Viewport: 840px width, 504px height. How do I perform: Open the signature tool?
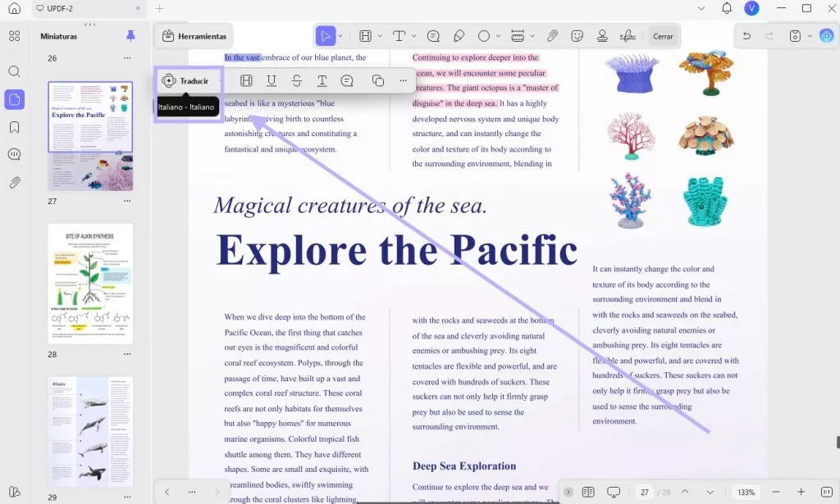(628, 36)
